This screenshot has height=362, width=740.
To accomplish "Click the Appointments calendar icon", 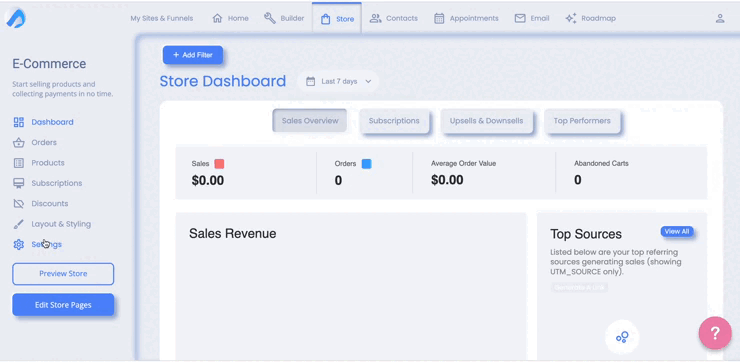I will click(439, 18).
